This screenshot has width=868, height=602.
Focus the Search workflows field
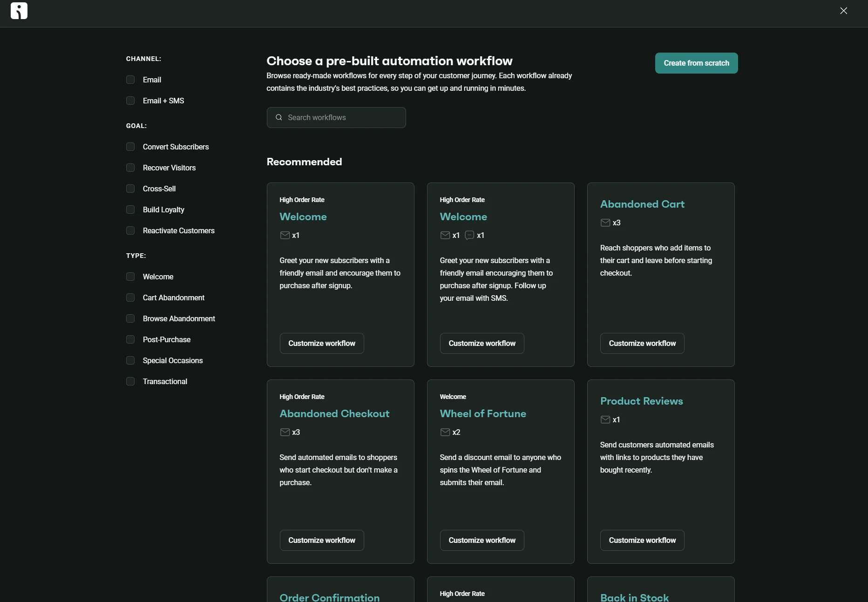tap(336, 117)
